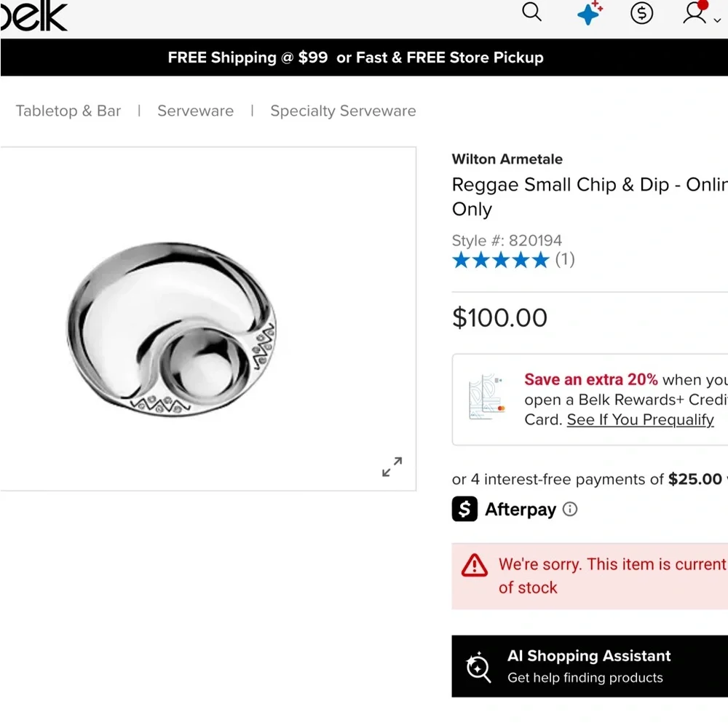Image resolution: width=728 pixels, height=728 pixels.
Task: Open the account profile icon
Action: [695, 12]
